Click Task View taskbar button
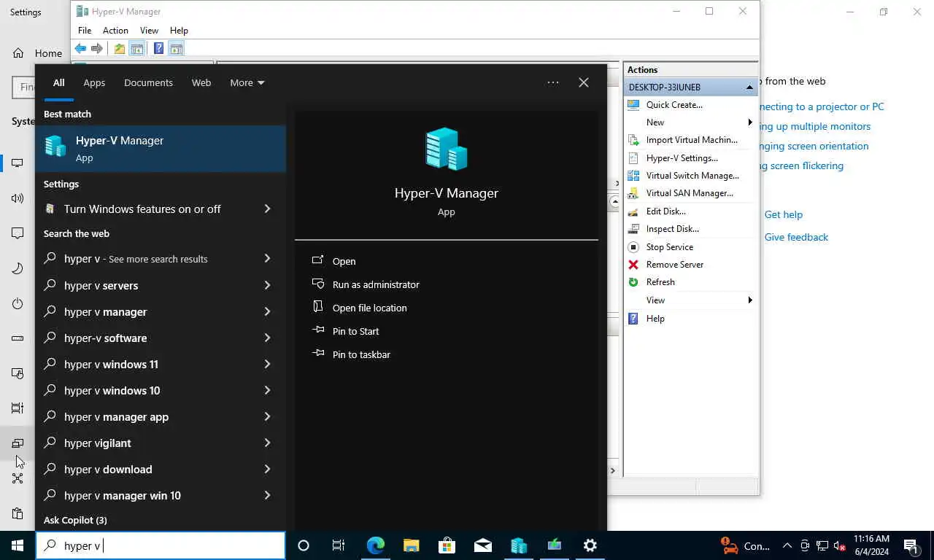Screen dimensions: 934x560 [339, 545]
